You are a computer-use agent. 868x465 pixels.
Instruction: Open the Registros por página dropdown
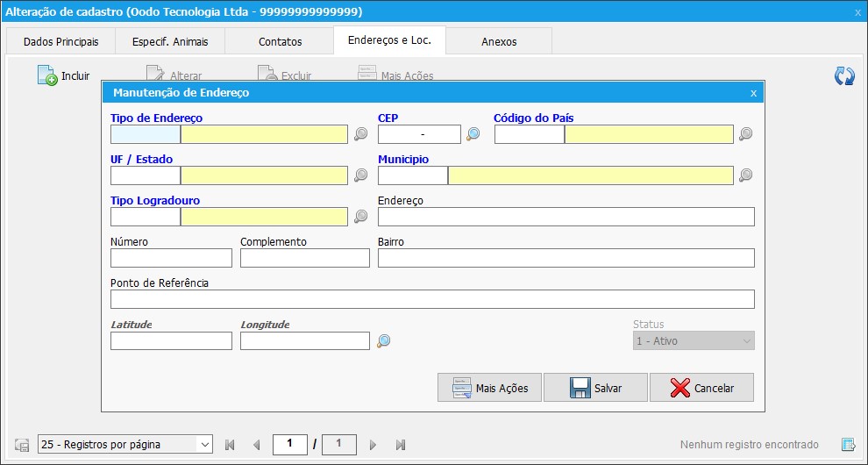tap(125, 444)
